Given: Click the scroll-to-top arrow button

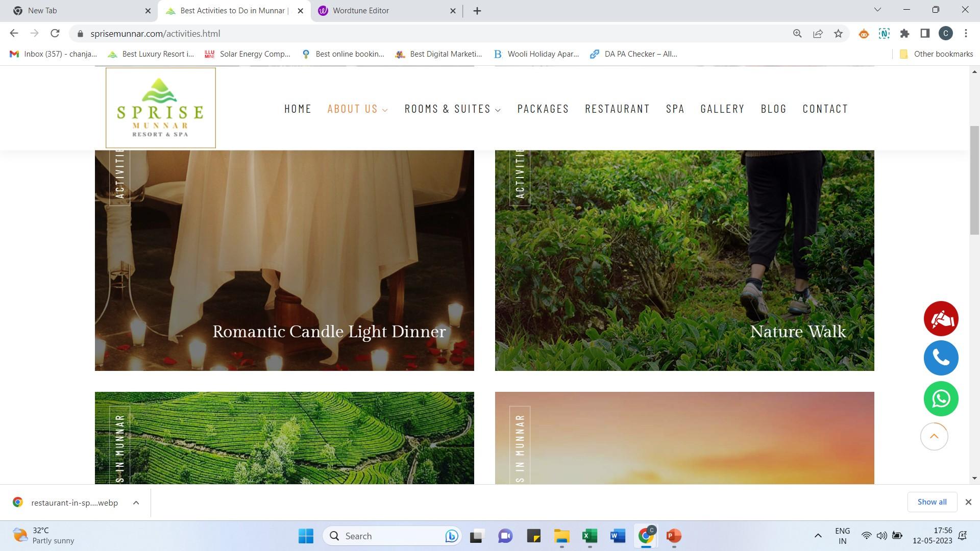Looking at the screenshot, I should 934,437.
